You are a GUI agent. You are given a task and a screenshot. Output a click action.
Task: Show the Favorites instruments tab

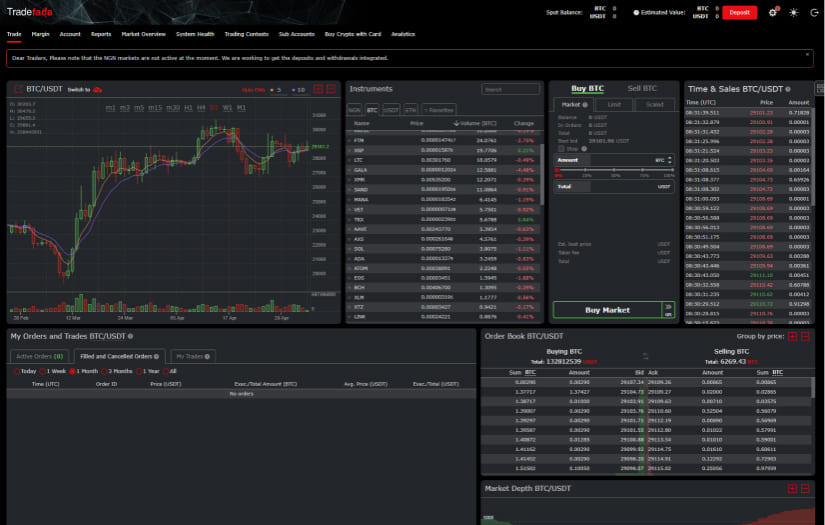[439, 110]
